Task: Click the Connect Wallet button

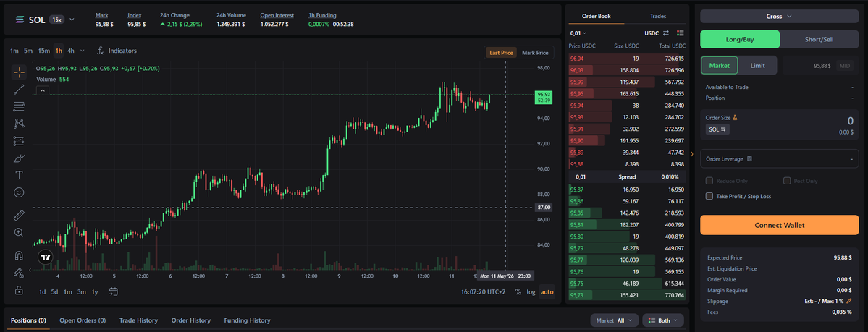Action: point(780,225)
